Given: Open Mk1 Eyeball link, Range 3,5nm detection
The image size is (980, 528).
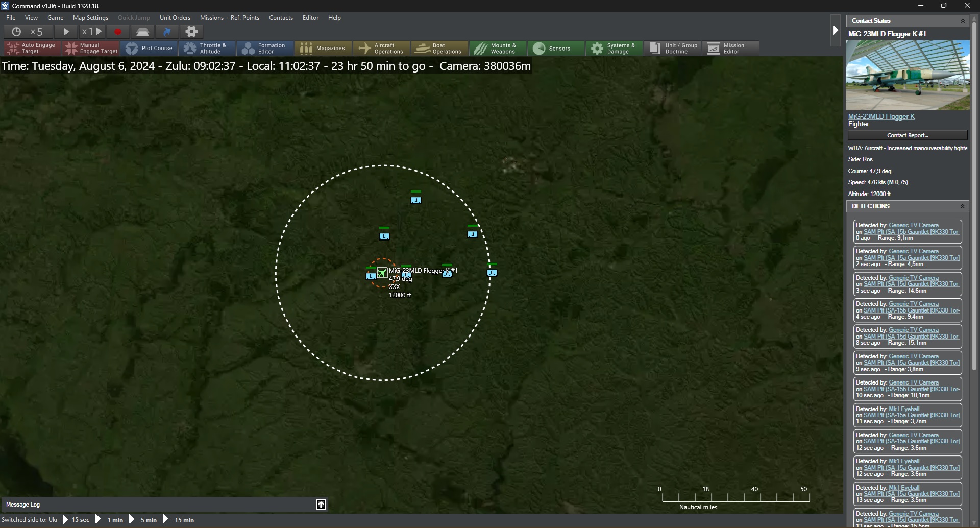Looking at the screenshot, I should (904, 488).
